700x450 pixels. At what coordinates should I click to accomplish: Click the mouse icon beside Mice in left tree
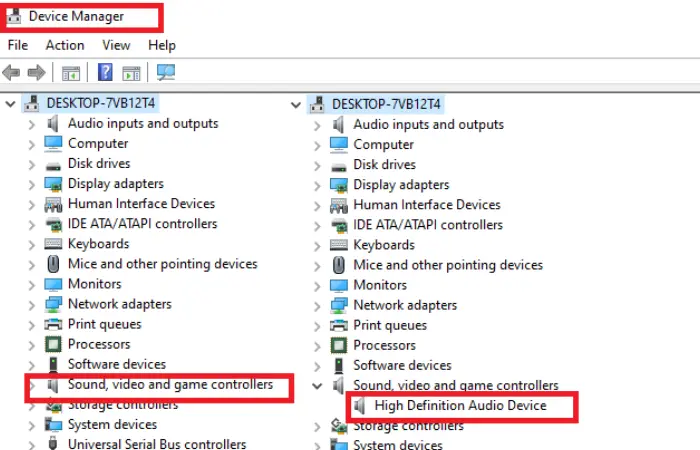pyautogui.click(x=53, y=264)
